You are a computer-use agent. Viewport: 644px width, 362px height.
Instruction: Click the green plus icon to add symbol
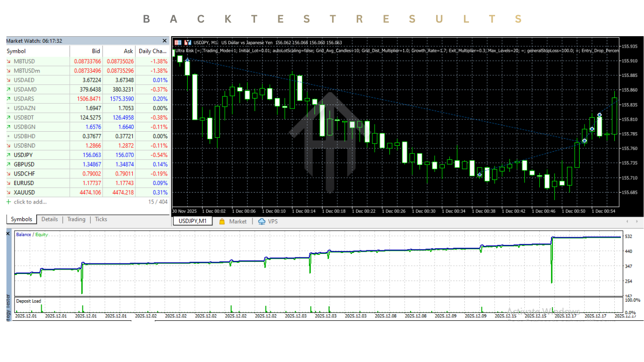point(9,202)
